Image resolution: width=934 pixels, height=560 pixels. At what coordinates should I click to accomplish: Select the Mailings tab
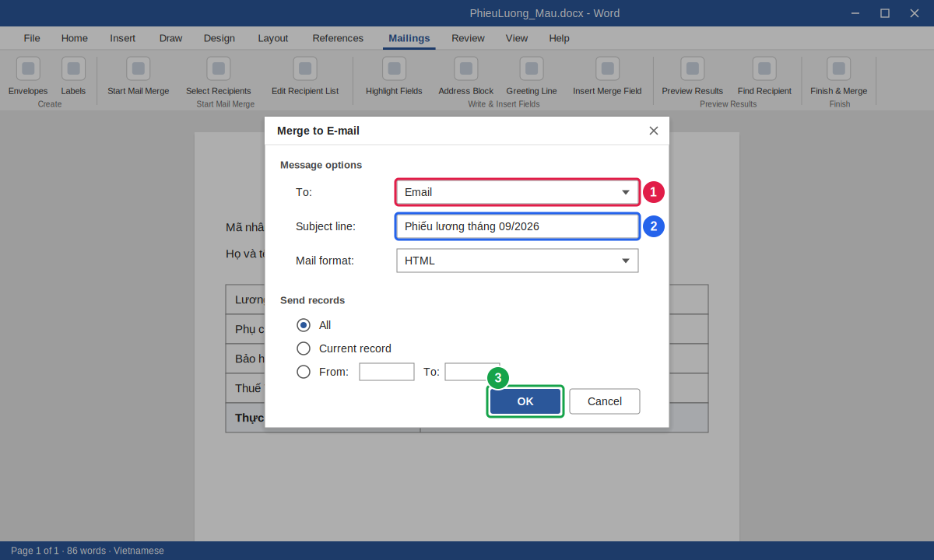[x=409, y=38]
